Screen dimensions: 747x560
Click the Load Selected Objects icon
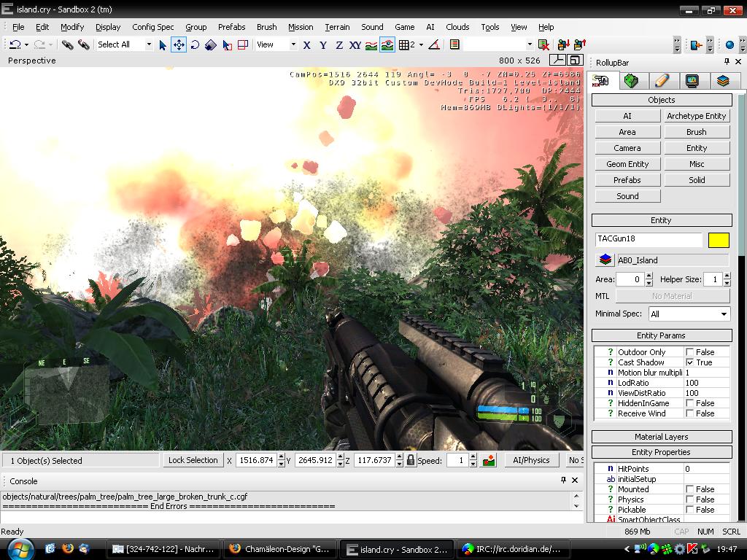580,44
